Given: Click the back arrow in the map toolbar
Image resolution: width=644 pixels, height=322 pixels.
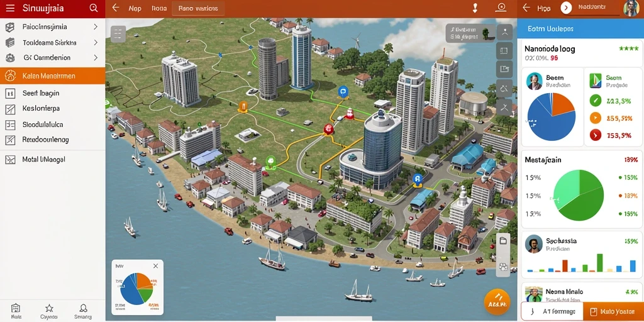Looking at the screenshot, I should click(x=116, y=8).
